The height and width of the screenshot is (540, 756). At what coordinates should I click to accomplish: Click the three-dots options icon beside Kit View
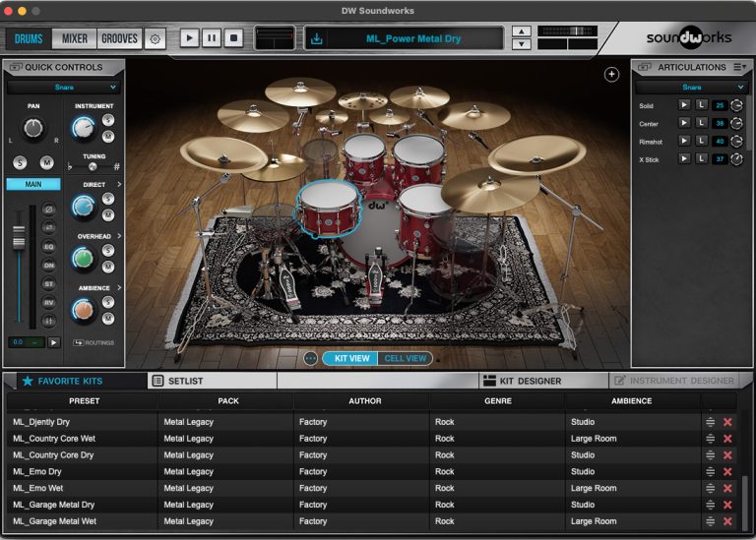[x=310, y=358]
